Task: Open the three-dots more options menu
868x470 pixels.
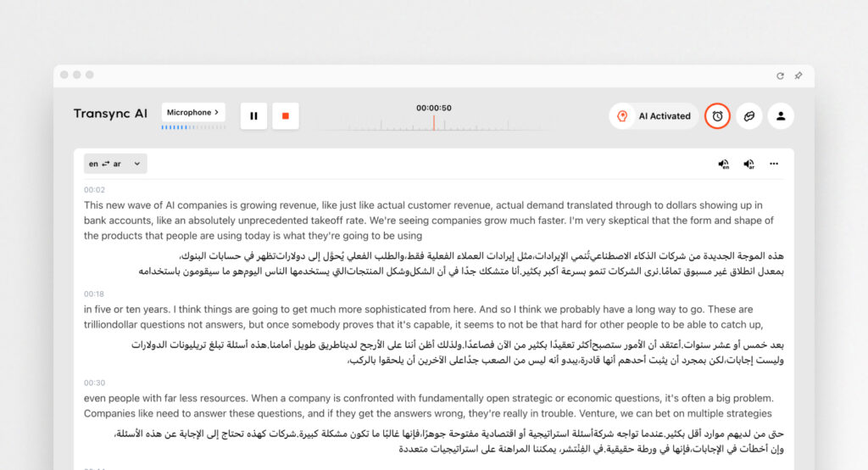Action: click(774, 164)
